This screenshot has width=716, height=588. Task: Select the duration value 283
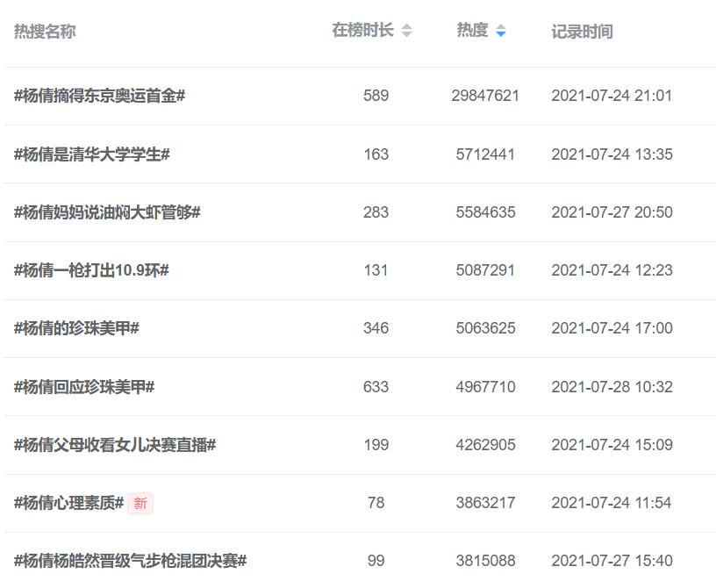click(376, 212)
